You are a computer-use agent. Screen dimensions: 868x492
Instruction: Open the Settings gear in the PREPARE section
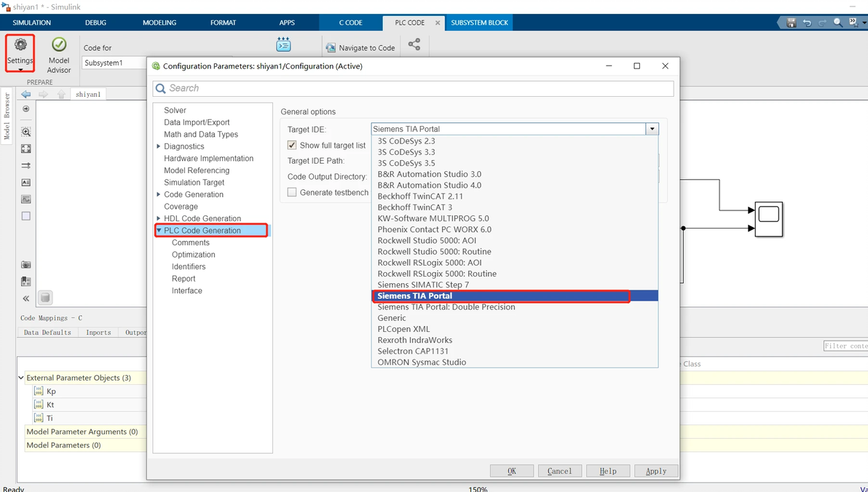[x=20, y=49]
